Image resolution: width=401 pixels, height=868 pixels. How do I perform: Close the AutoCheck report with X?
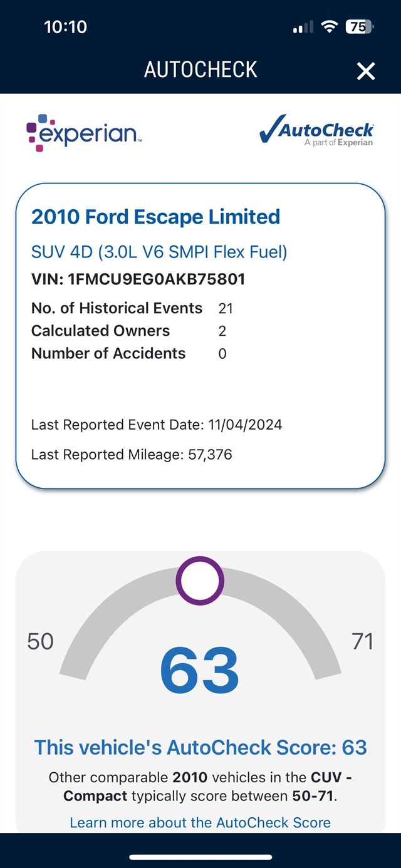366,71
